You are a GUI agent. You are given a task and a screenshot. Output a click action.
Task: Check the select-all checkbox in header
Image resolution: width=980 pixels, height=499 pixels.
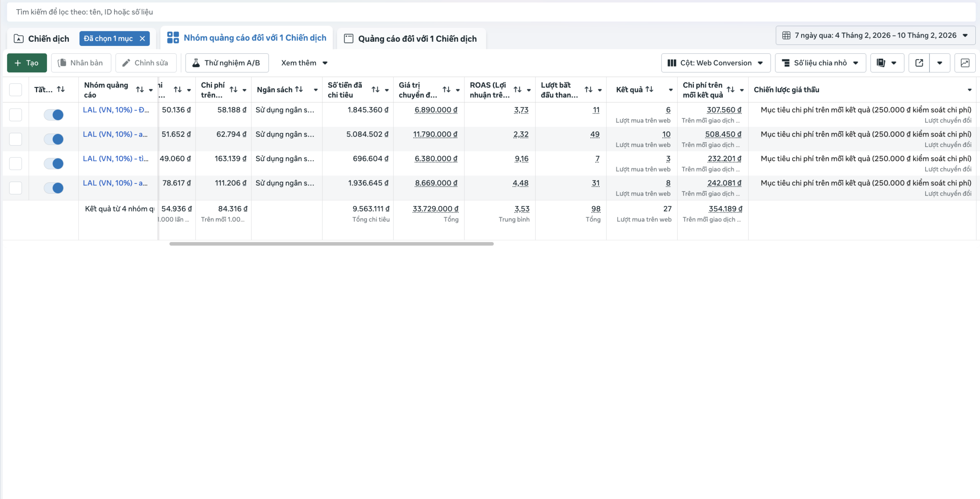15,90
